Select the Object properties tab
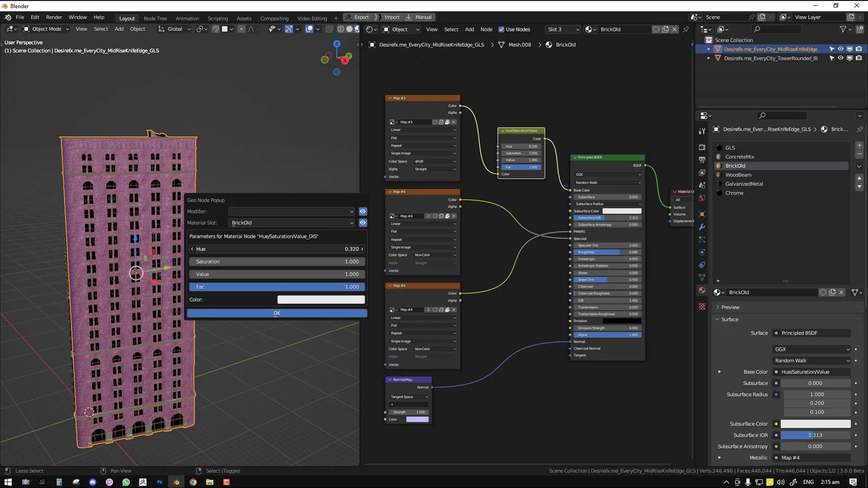 (702, 213)
